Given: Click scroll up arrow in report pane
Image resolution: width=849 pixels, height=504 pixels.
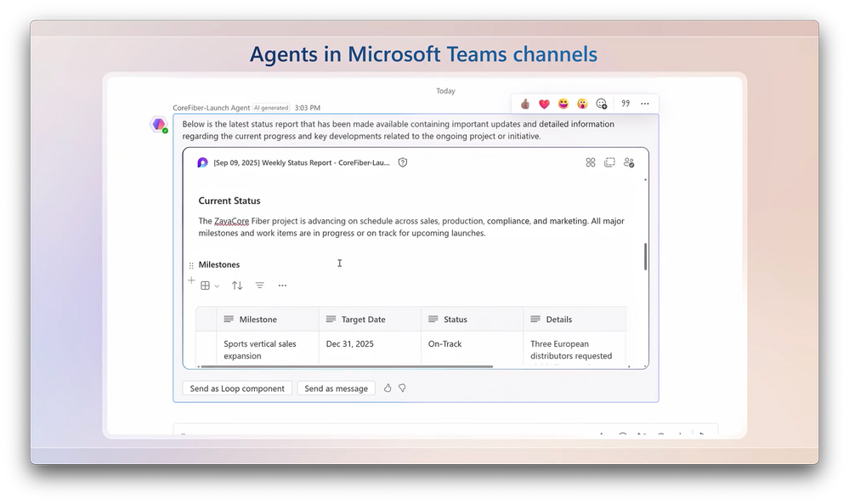Looking at the screenshot, I should [645, 179].
